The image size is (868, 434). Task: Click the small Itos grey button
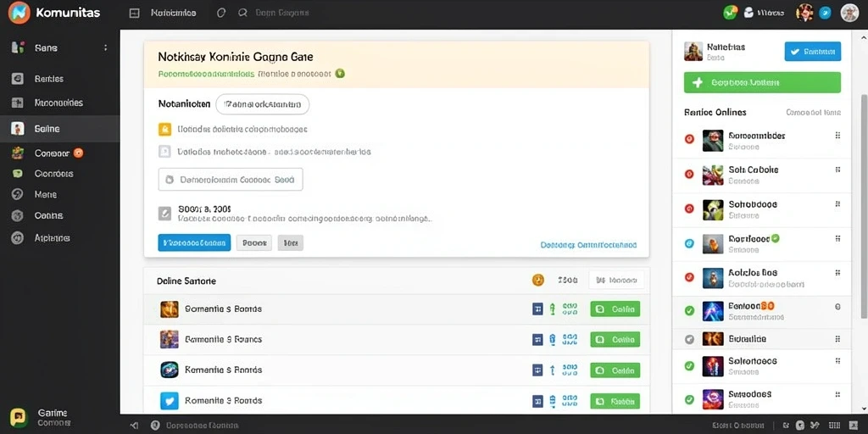coord(290,242)
